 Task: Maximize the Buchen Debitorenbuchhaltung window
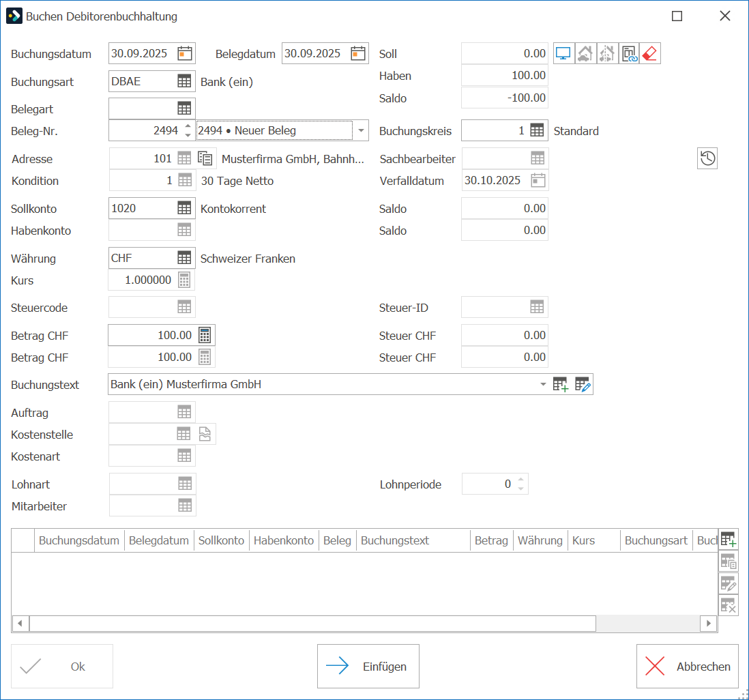point(677,16)
